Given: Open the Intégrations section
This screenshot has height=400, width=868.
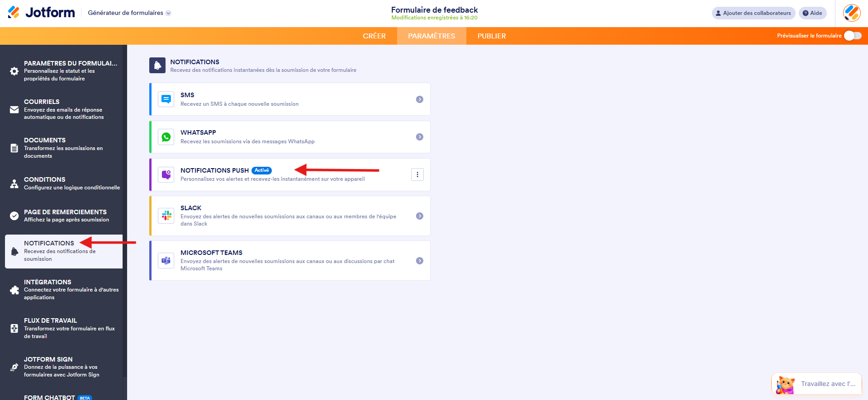Looking at the screenshot, I should (x=63, y=290).
